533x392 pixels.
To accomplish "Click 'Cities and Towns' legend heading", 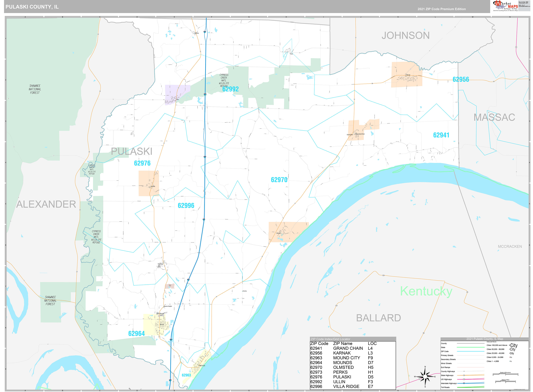I will click(x=491, y=342).
